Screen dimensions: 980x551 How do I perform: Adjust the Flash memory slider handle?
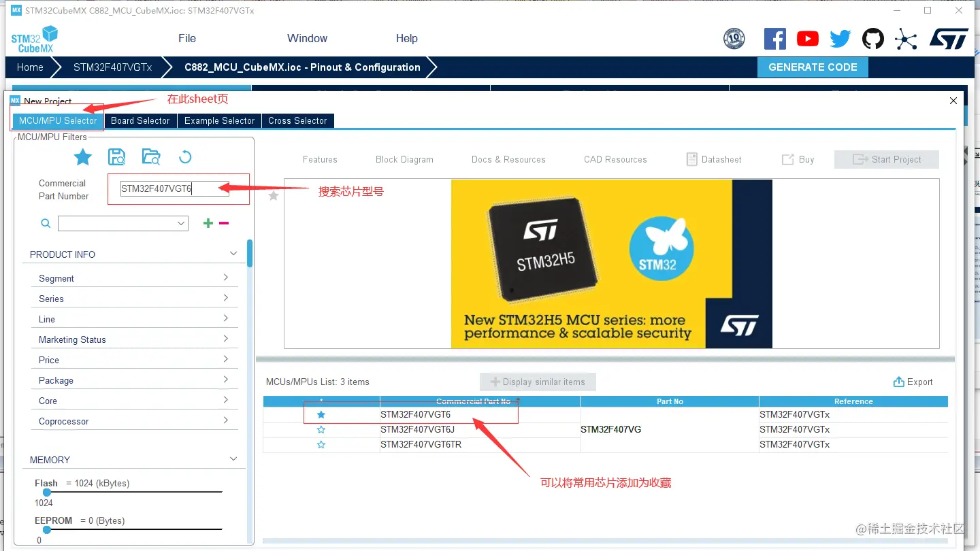46,492
